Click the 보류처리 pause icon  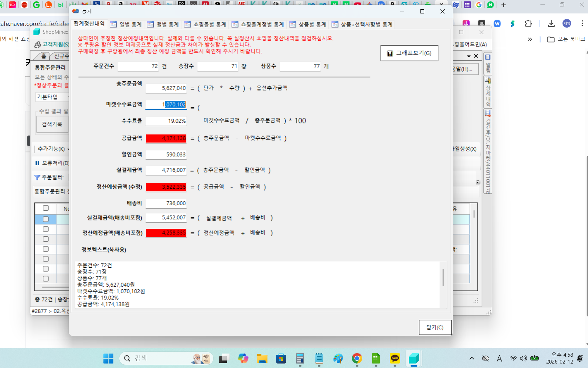coord(37,163)
